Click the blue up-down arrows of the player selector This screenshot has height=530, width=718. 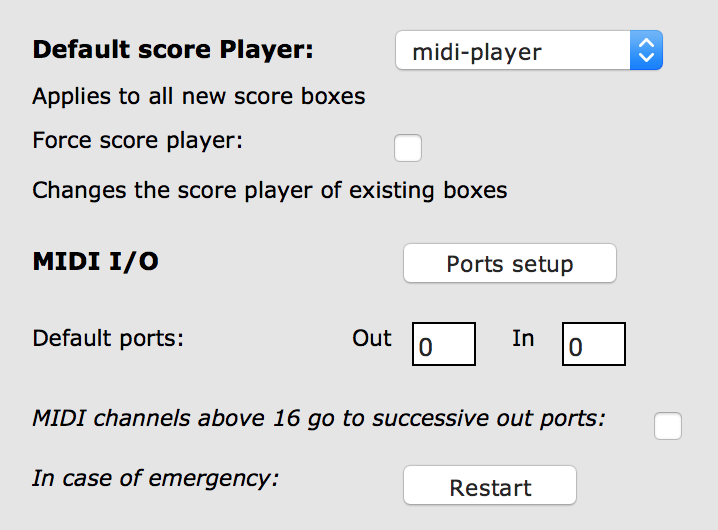tap(646, 50)
